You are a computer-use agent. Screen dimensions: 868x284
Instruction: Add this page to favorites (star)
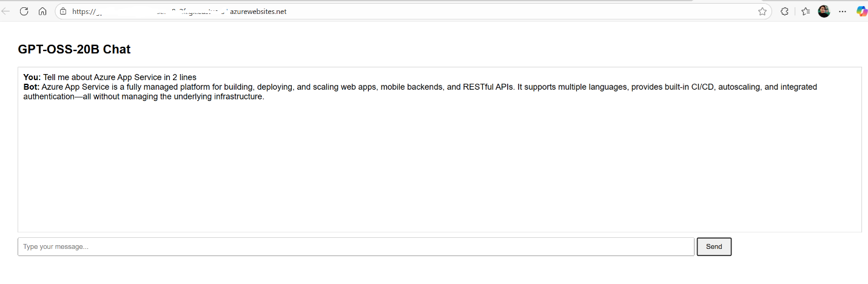(x=762, y=11)
